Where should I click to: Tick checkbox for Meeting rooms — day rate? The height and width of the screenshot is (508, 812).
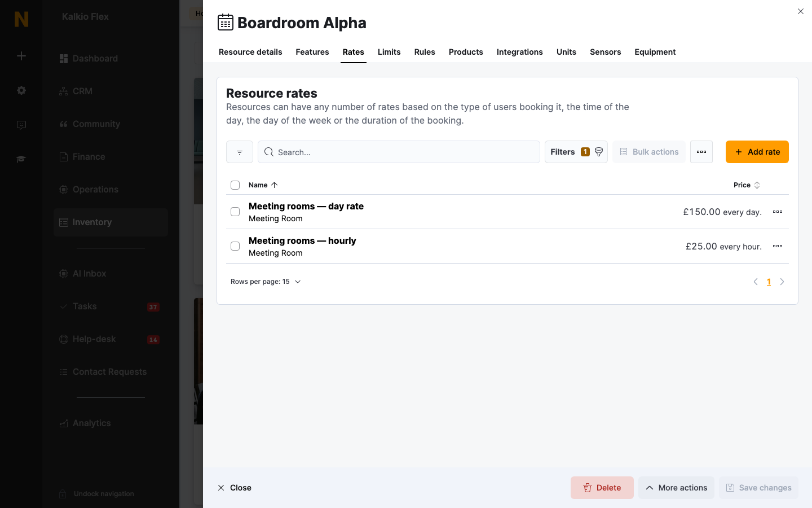(235, 212)
